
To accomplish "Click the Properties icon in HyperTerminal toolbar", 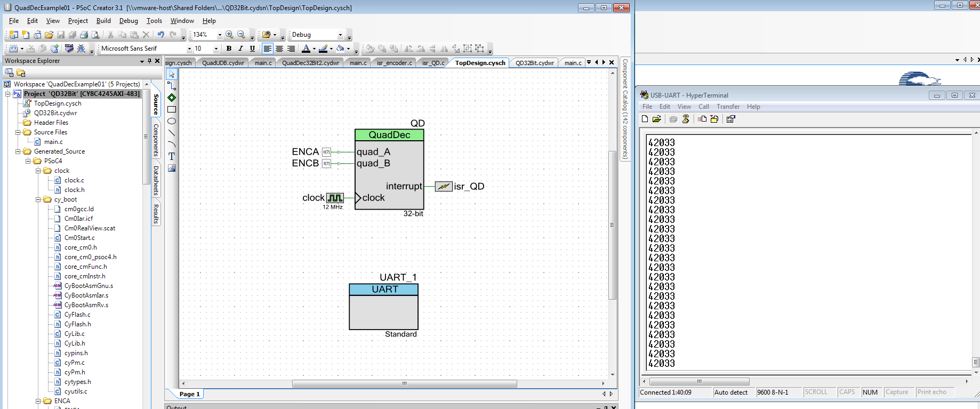I will pos(731,119).
